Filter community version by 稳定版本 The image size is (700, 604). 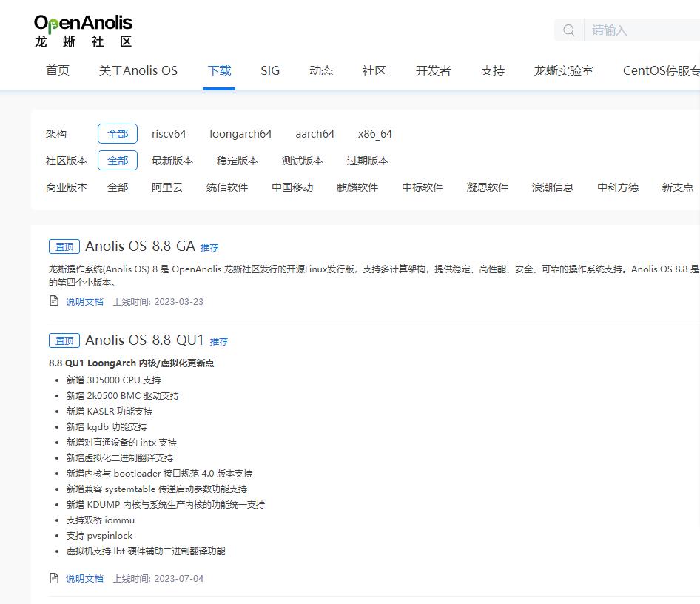pos(238,161)
